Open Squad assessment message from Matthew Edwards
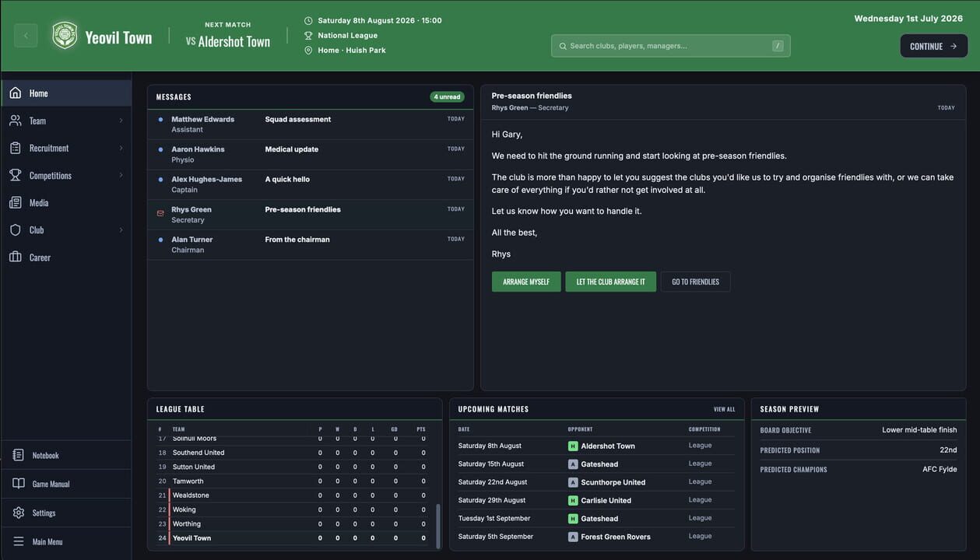Screen dimensions: 980x560 (311, 124)
